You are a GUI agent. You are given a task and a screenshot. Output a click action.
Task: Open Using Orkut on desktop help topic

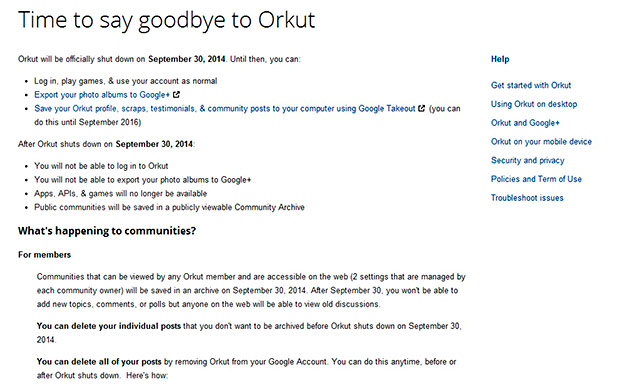click(x=534, y=104)
